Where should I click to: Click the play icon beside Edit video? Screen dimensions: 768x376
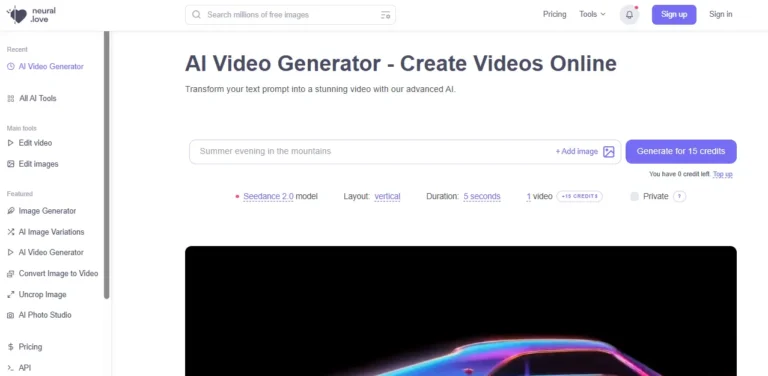coord(11,143)
